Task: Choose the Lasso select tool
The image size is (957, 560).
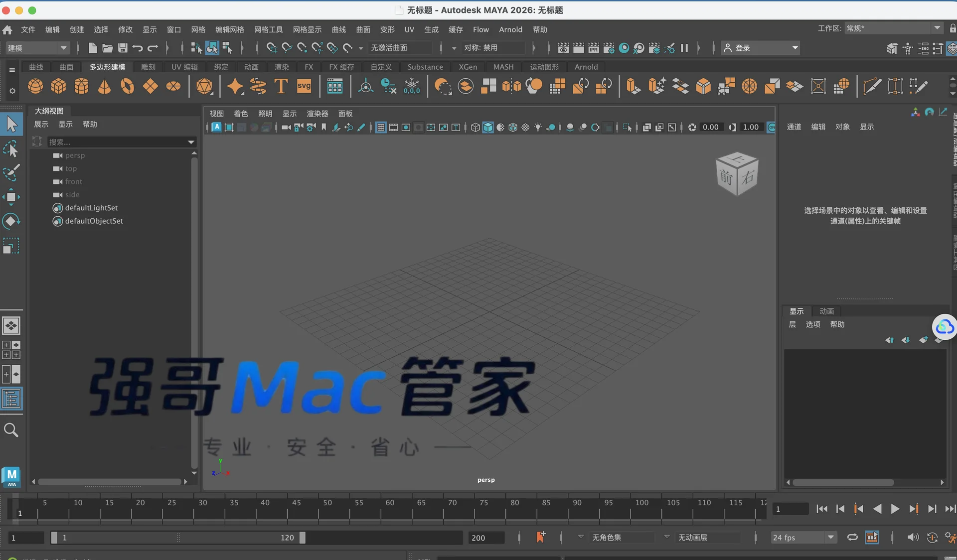Action: coord(11,148)
